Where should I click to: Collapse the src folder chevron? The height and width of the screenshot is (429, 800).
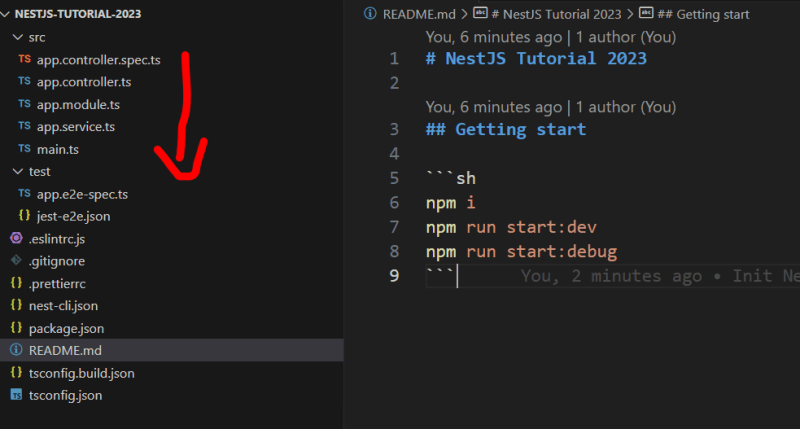pos(18,37)
